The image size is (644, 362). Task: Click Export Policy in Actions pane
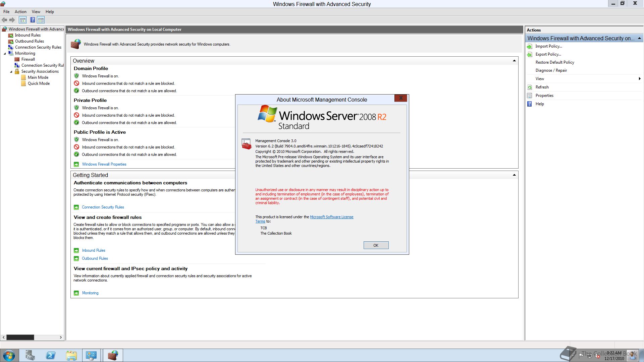[548, 54]
